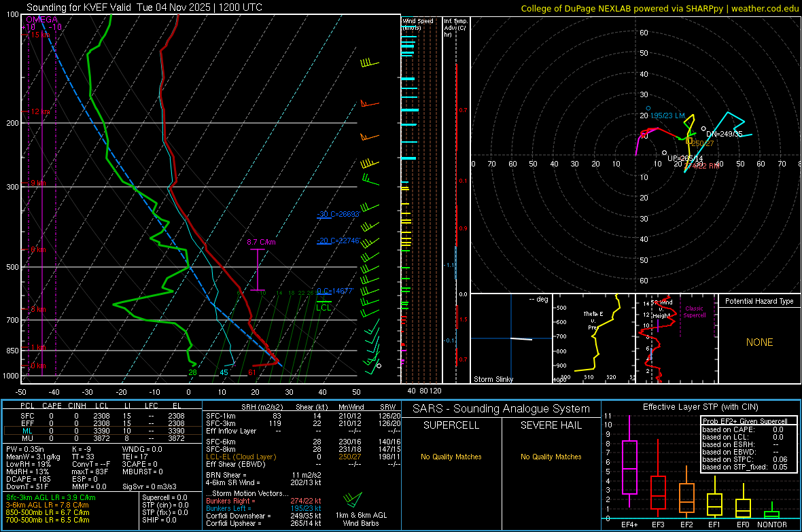Click the 'Corfidi Downshear' row

point(264,516)
